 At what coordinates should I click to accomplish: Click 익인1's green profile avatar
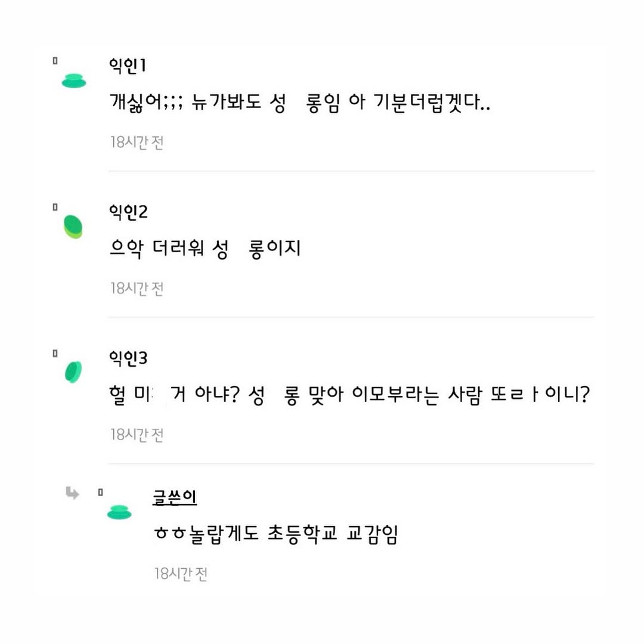point(74,80)
